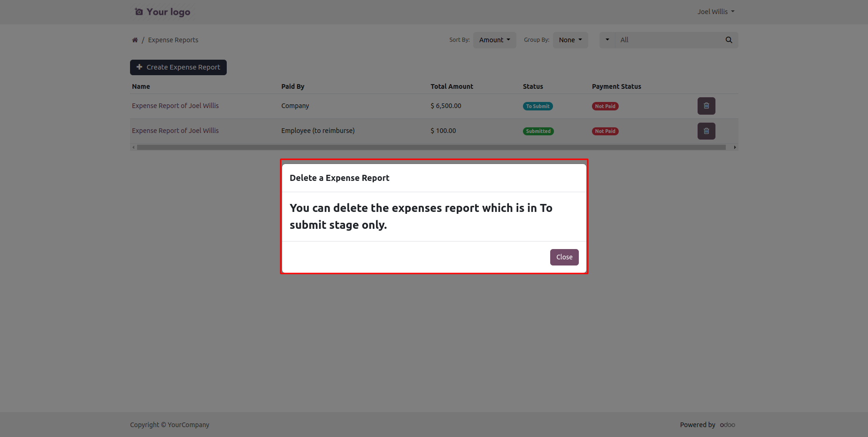Click the $ 100.00 total amount cell
This screenshot has height=437, width=868.
(x=443, y=131)
